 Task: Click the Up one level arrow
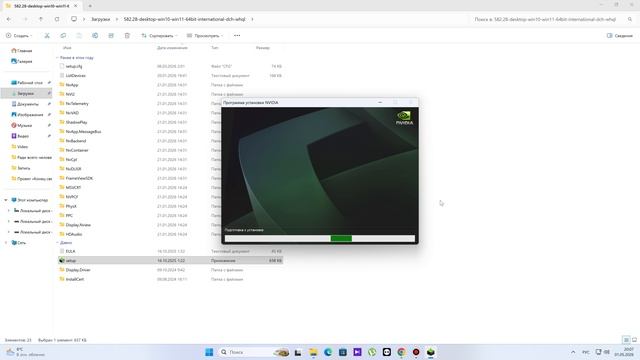point(41,19)
